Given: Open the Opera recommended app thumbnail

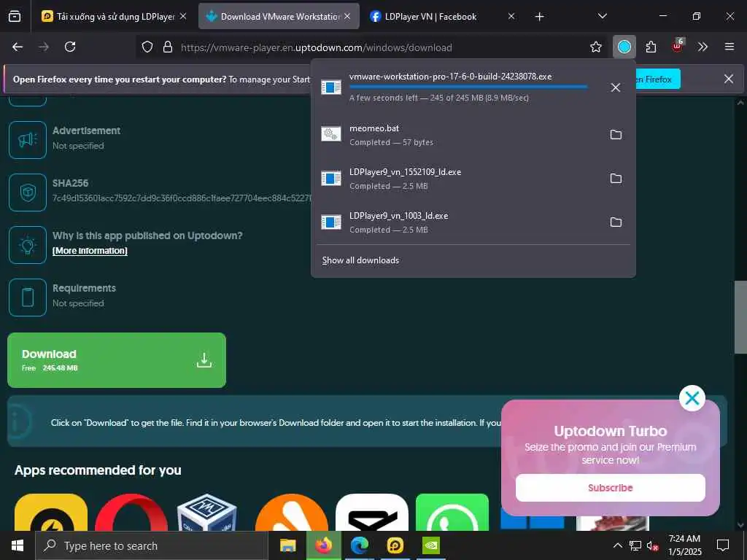Looking at the screenshot, I should tap(131, 513).
